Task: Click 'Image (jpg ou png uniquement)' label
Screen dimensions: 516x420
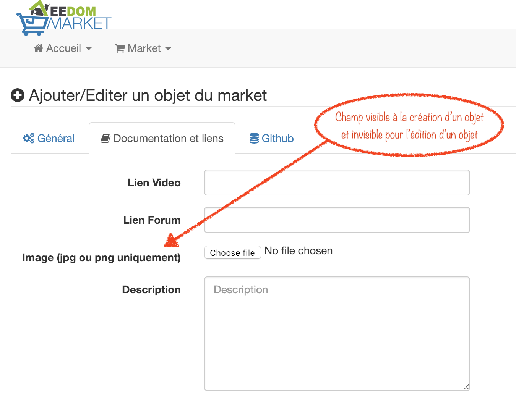Action: tap(101, 258)
